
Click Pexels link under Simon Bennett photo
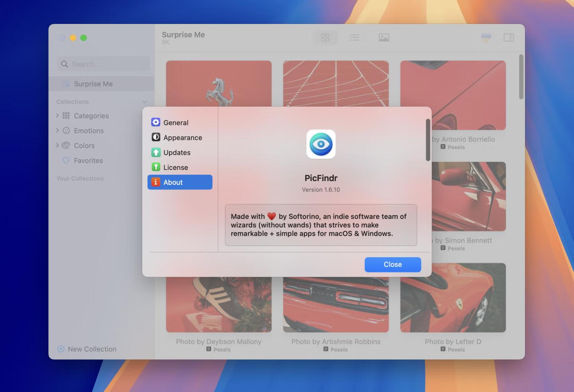coord(453,248)
